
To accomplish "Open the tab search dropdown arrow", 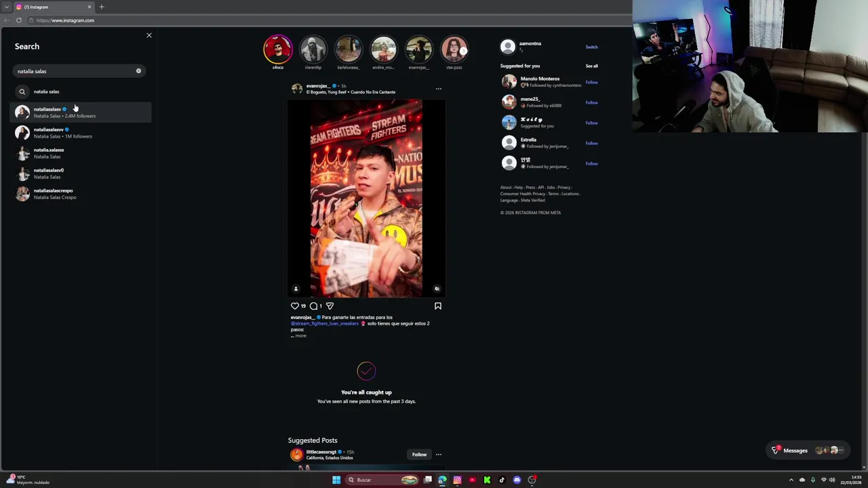I will tap(6, 7).
